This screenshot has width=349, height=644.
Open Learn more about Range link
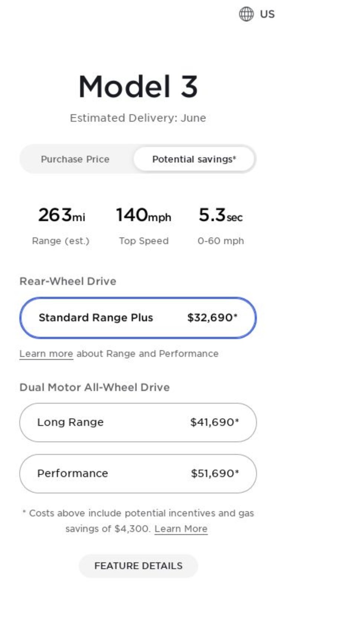pos(46,354)
